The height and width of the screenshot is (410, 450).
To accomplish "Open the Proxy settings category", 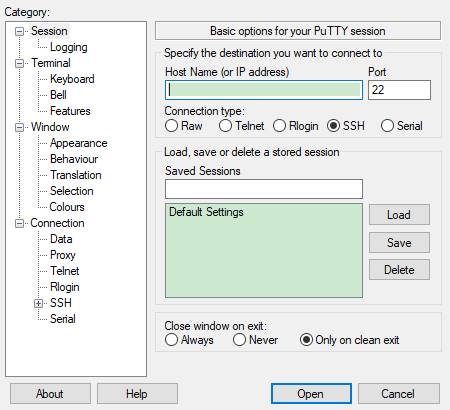I will pos(63,255).
